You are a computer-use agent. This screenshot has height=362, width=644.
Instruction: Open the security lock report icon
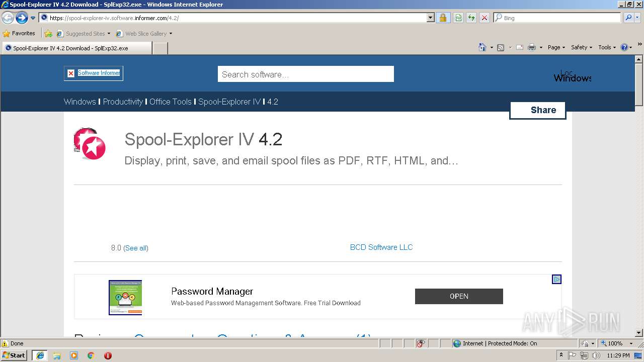(443, 18)
